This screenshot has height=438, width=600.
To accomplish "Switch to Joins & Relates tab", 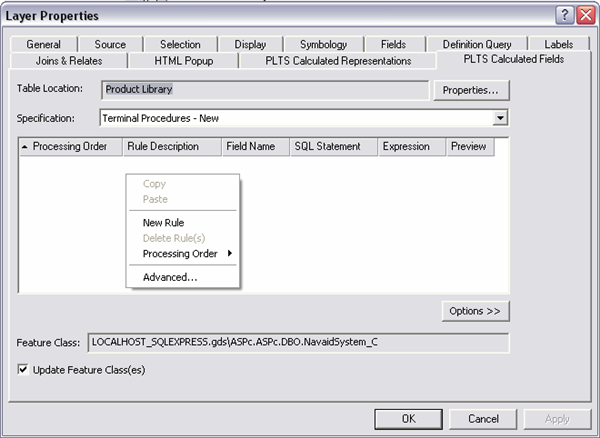I will point(69,60).
